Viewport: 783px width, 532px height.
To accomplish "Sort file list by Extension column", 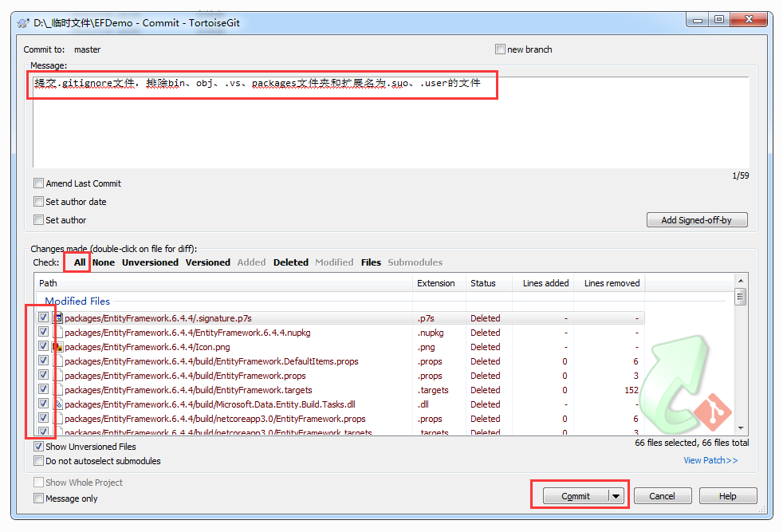I will click(x=435, y=283).
